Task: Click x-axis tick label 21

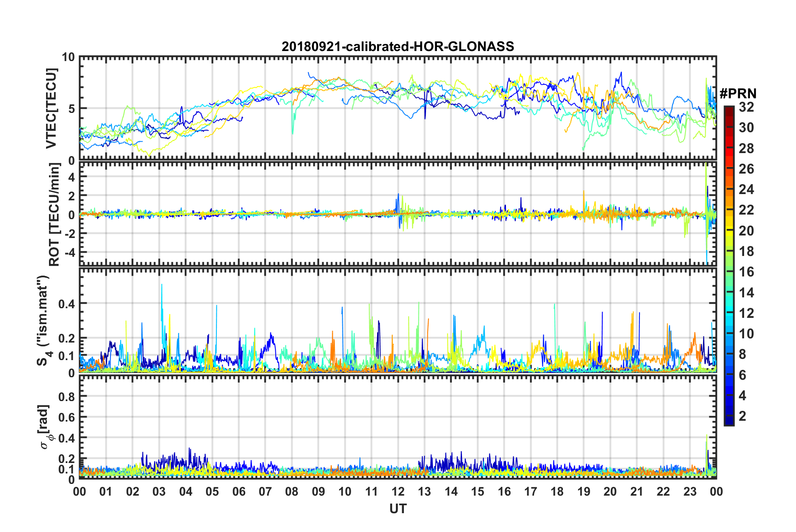Action: [637, 491]
